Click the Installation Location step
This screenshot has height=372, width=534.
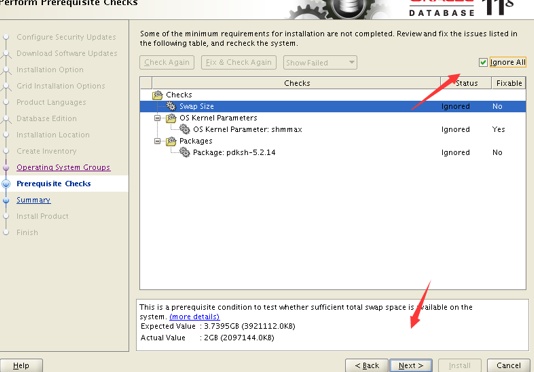tap(53, 135)
